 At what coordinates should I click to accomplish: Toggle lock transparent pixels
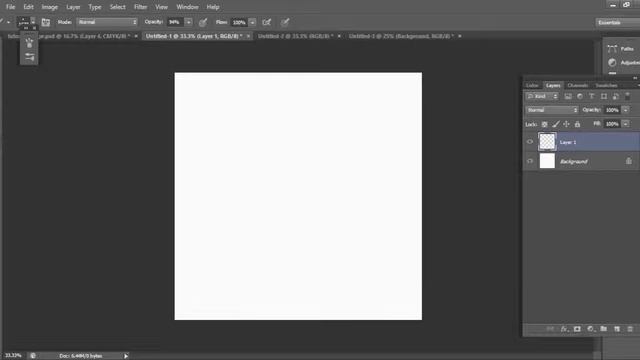[544, 124]
